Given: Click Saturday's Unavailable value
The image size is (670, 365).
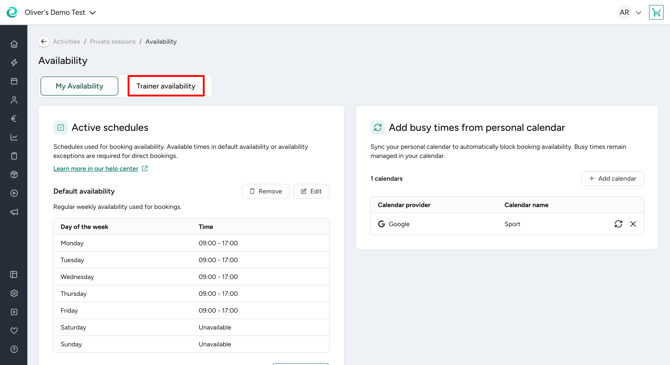Looking at the screenshot, I should coord(215,327).
